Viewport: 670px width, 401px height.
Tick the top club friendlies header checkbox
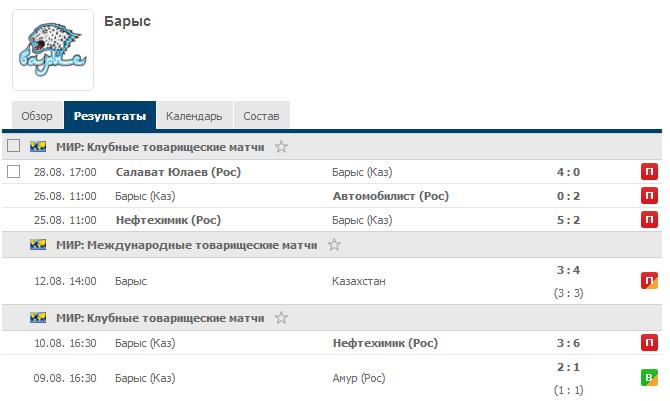click(x=14, y=147)
